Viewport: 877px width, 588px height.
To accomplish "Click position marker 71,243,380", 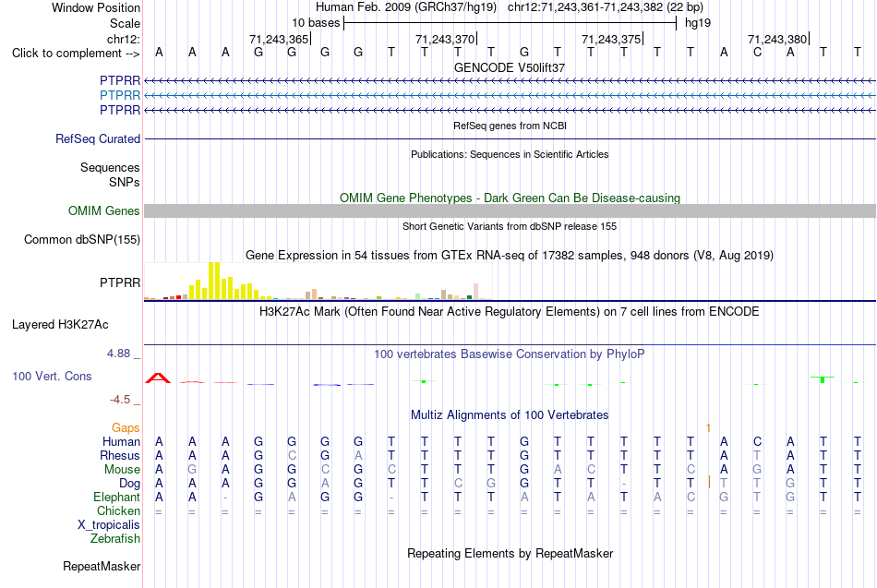I will 777,39.
